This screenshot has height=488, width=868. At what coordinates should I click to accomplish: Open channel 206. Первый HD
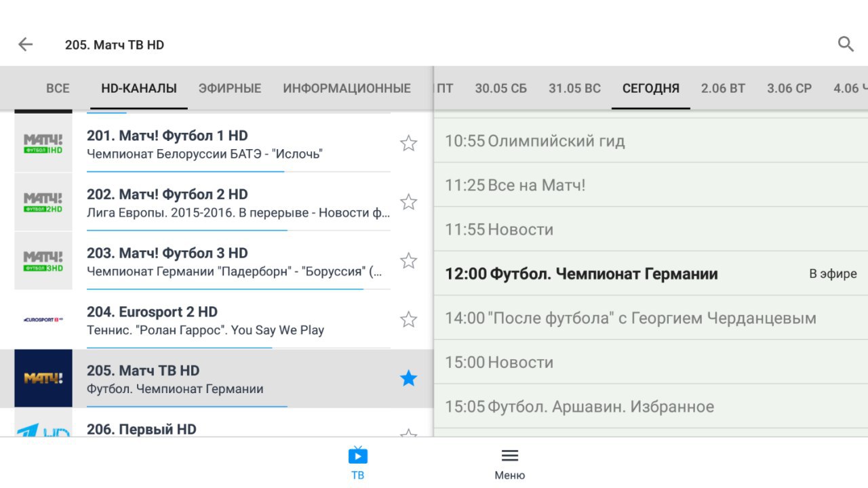point(217,423)
